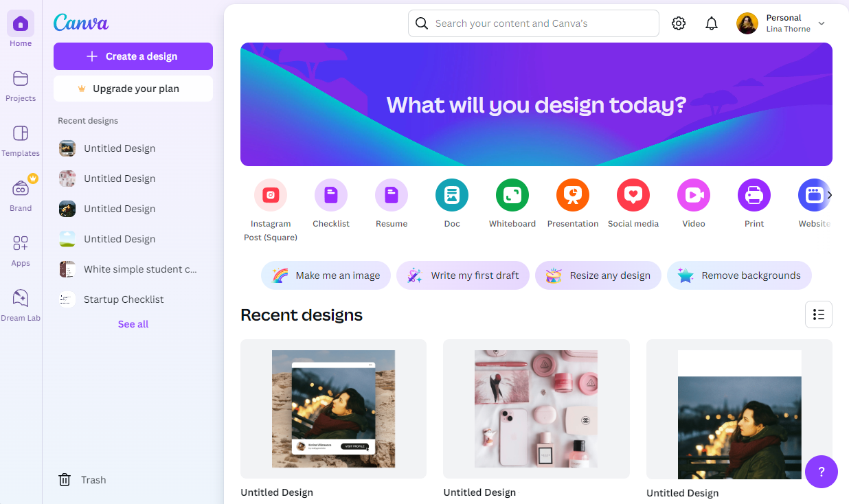Choose the Social media design icon

(x=633, y=195)
